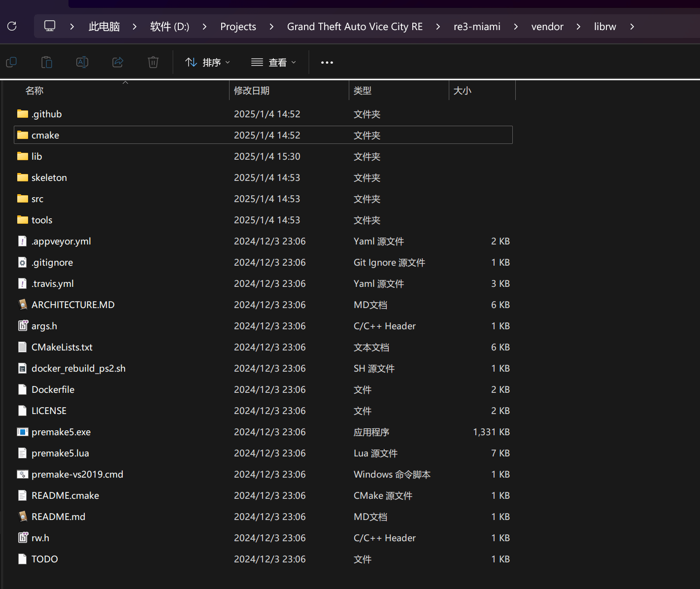Click the Rename icon in toolbar
This screenshot has width=700, height=589.
(82, 62)
